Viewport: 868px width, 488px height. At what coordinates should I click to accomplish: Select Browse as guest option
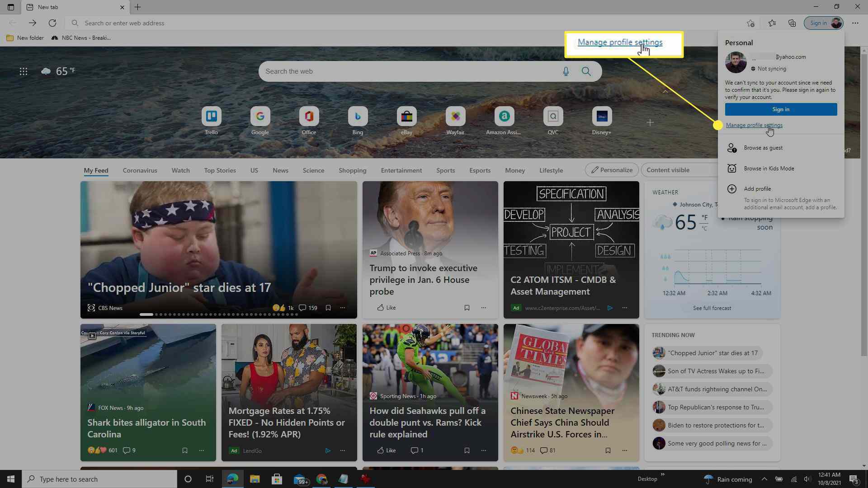click(x=781, y=148)
